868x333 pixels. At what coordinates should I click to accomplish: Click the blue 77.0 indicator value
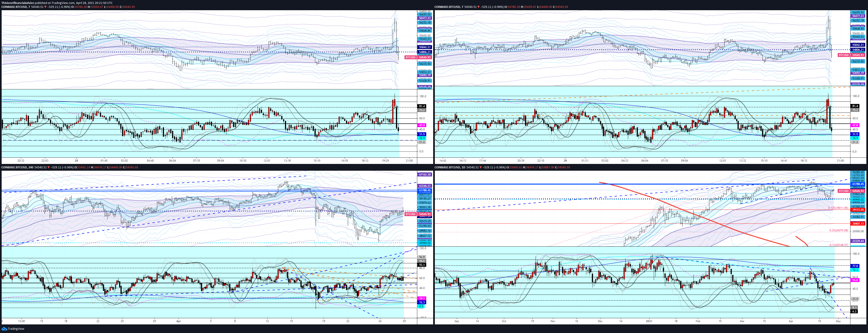[x=855, y=266]
